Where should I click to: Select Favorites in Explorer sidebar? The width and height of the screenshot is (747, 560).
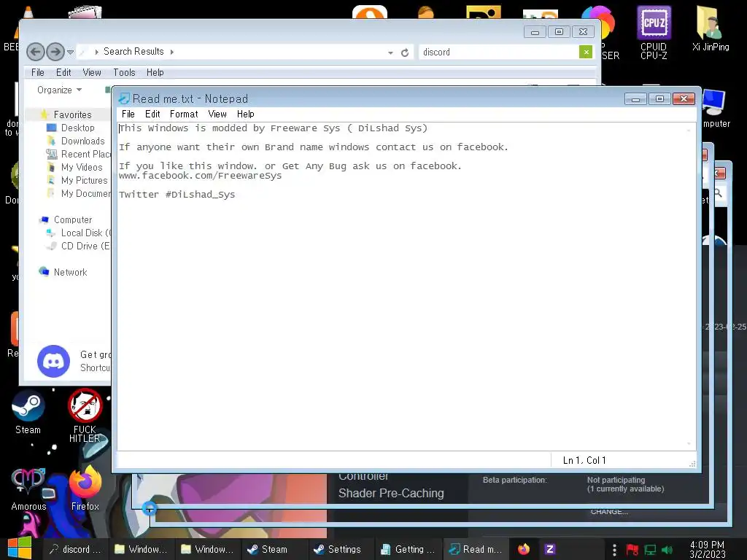(x=72, y=114)
